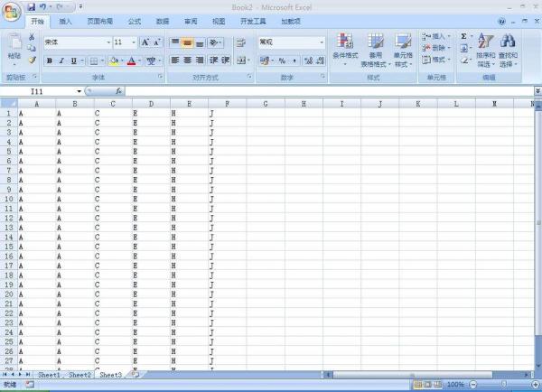Apply comma thousands separator style
542x392 pixels.
coord(294,61)
